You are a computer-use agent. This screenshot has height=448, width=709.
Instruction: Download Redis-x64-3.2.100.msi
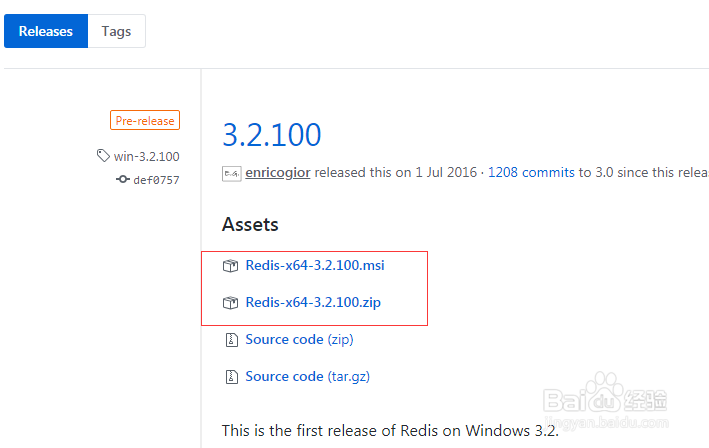click(315, 265)
